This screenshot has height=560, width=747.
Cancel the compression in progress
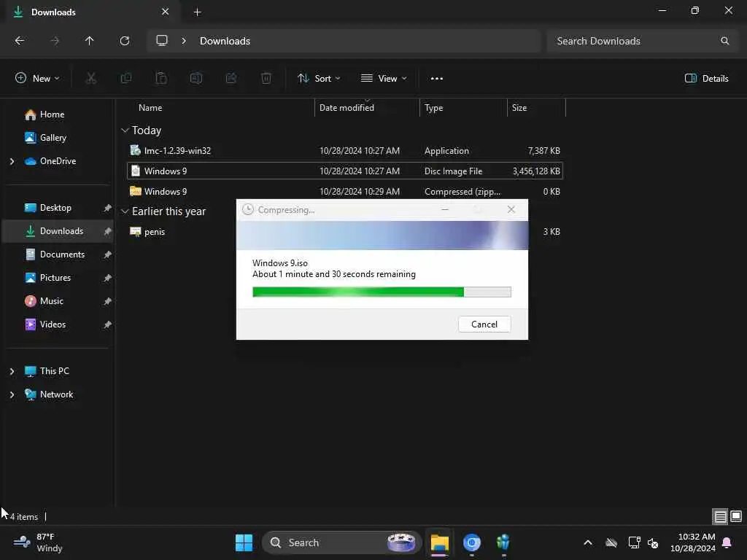click(x=484, y=324)
